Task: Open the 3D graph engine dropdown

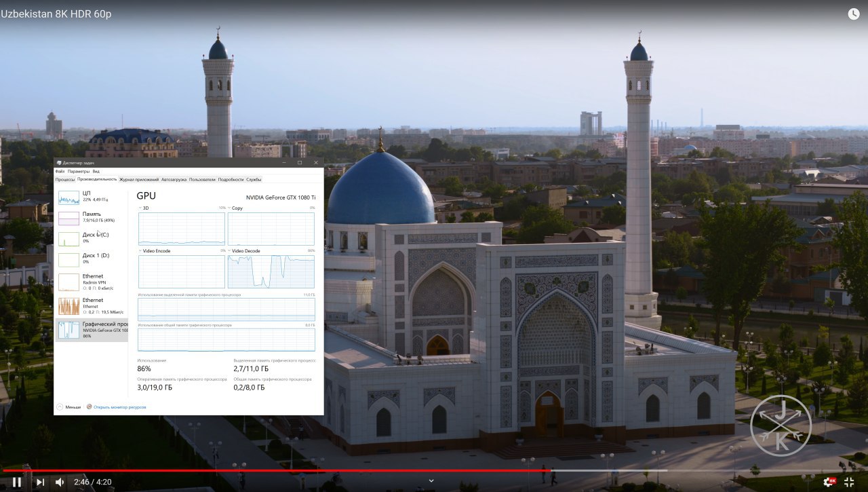Action: (141, 208)
